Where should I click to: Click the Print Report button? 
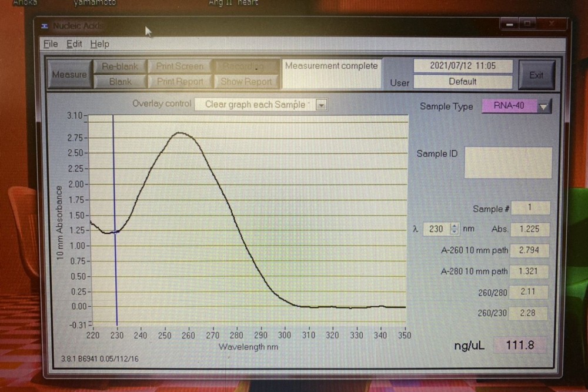click(x=180, y=82)
